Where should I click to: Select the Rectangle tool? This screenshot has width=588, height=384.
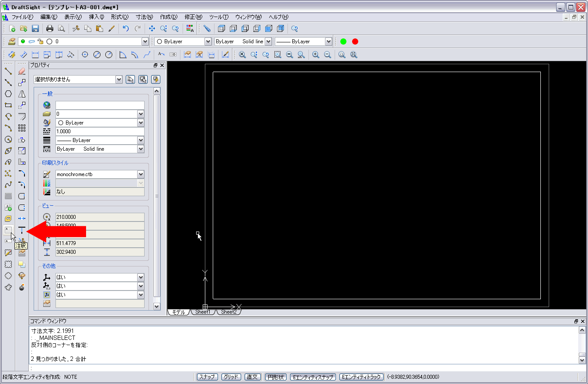coord(8,105)
